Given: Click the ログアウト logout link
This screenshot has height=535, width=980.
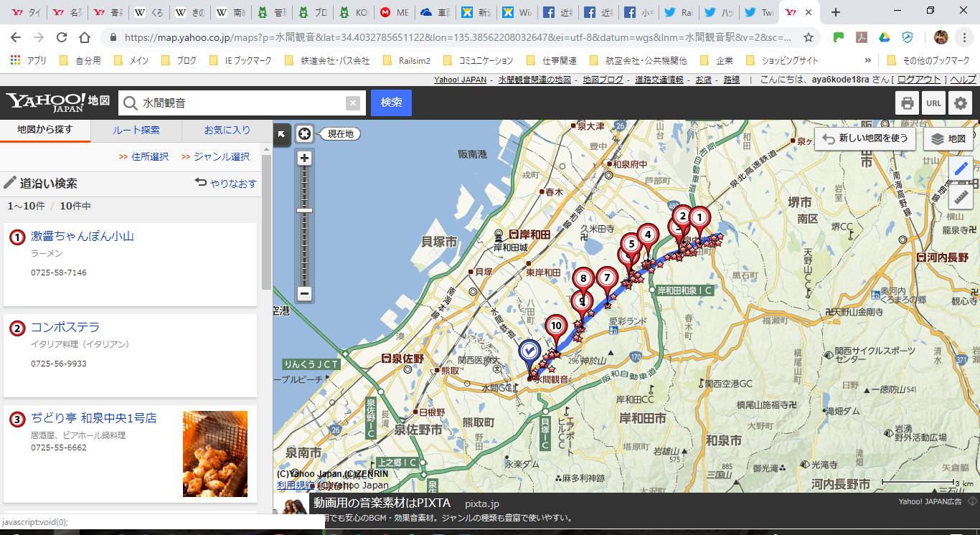Looking at the screenshot, I should pos(919,80).
